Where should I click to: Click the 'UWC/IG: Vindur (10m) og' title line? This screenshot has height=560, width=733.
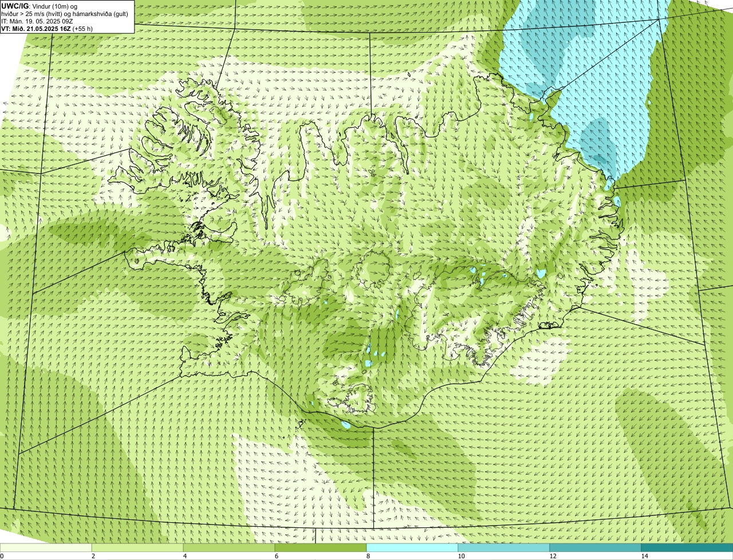point(39,6)
